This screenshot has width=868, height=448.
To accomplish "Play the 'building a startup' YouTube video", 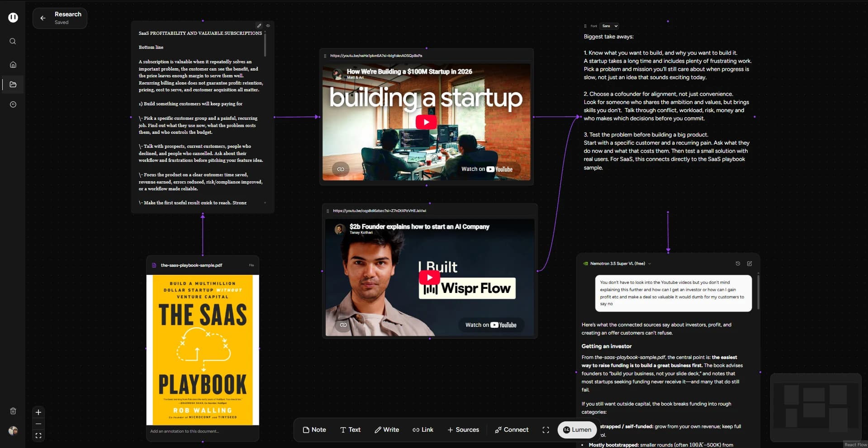I will pyautogui.click(x=426, y=122).
